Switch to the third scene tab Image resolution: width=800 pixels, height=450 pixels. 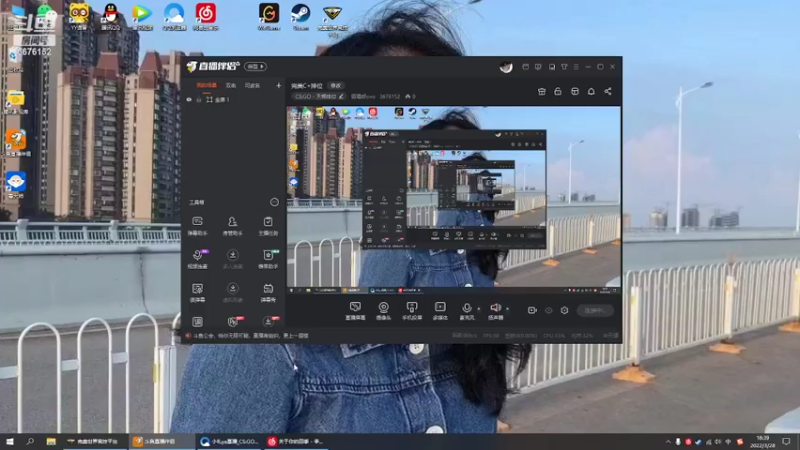click(x=252, y=85)
